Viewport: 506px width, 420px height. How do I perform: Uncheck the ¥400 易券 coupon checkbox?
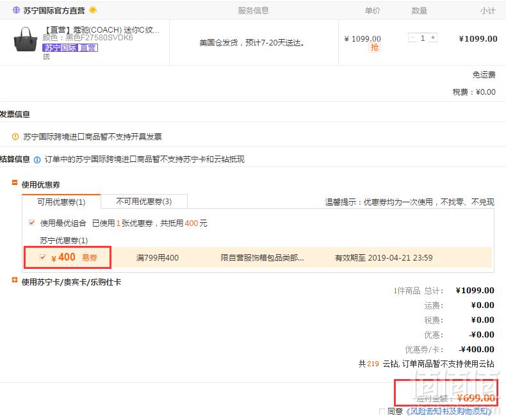click(x=42, y=257)
